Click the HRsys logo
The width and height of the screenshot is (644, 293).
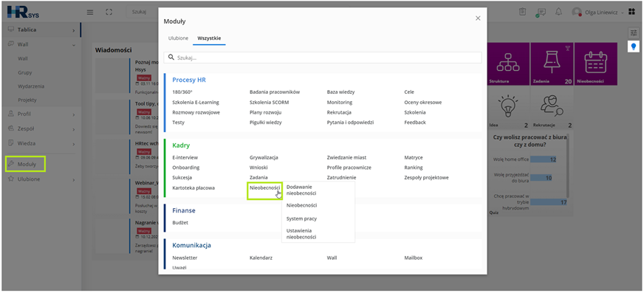pyautogui.click(x=23, y=12)
